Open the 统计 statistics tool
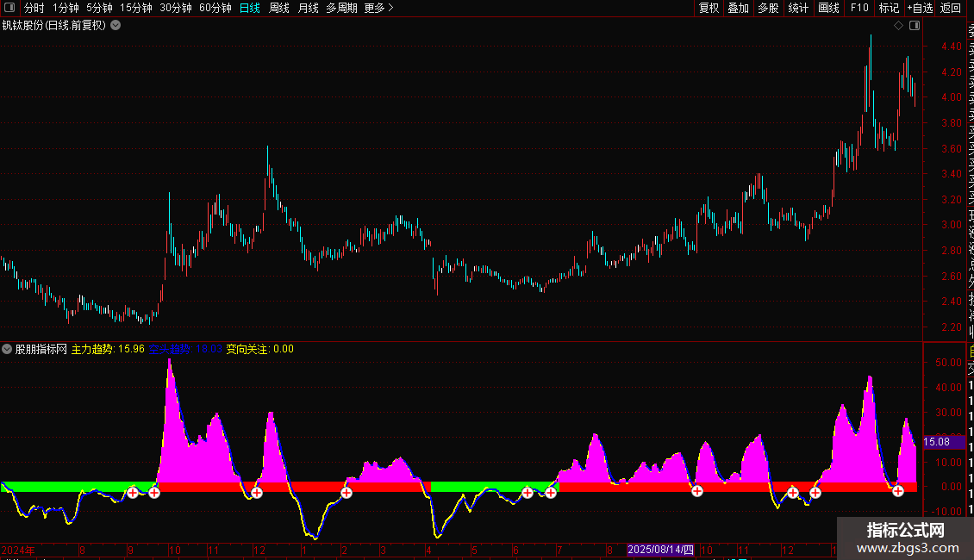The height and width of the screenshot is (560, 974). [x=798, y=8]
